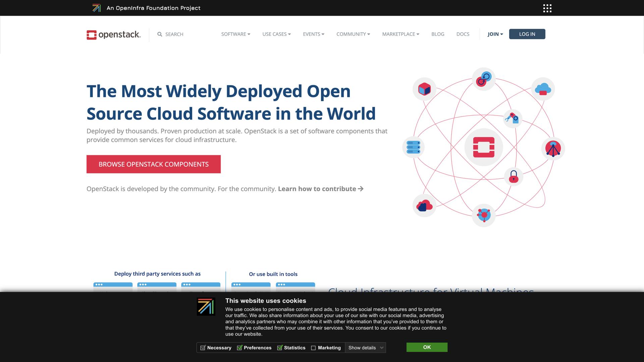
Task: Select the cube icon in the diagram
Action: click(424, 89)
